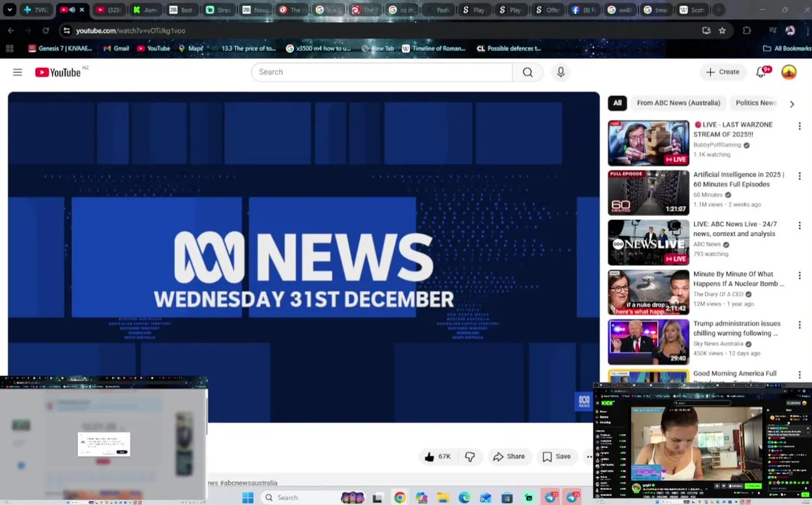Image resolution: width=812 pixels, height=505 pixels.
Task: Click the Chrome address bar URL
Action: tap(131, 31)
